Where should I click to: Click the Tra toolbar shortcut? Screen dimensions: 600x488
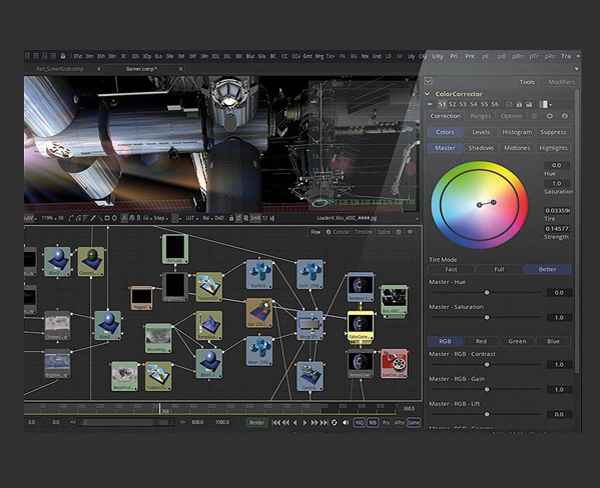point(566,56)
